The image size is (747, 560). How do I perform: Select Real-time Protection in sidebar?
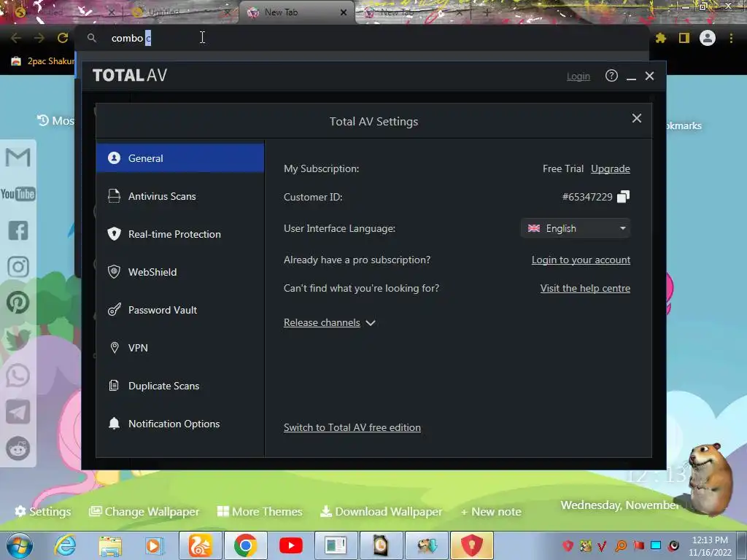180,234
